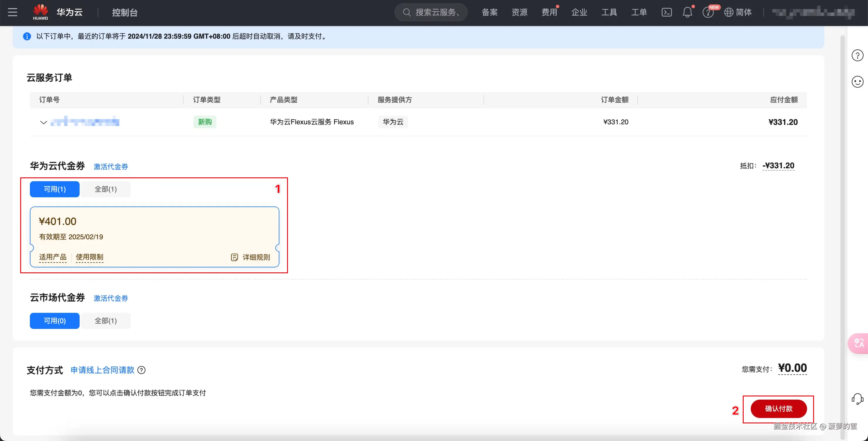Click the 订单号 column header

(x=50, y=100)
